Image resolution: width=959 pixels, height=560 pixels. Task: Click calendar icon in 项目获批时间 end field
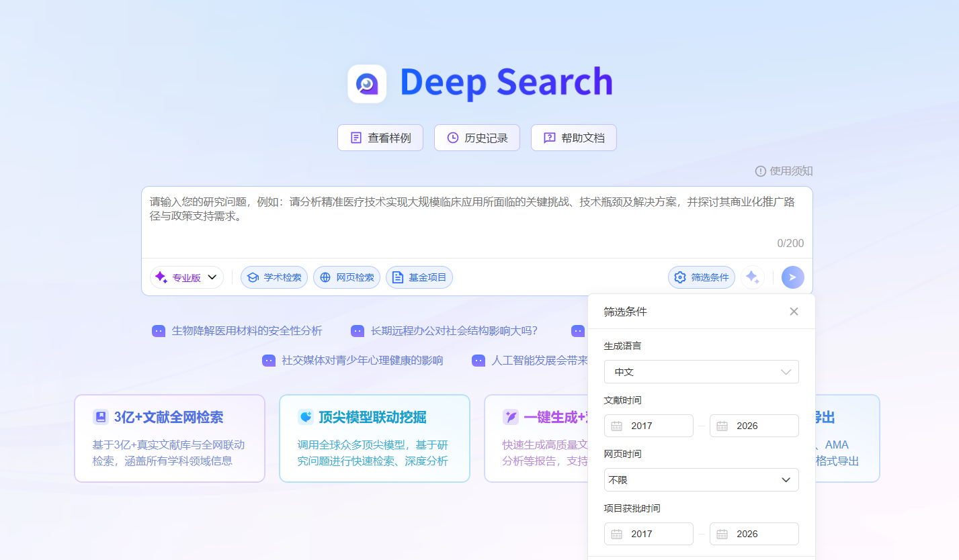pos(722,534)
